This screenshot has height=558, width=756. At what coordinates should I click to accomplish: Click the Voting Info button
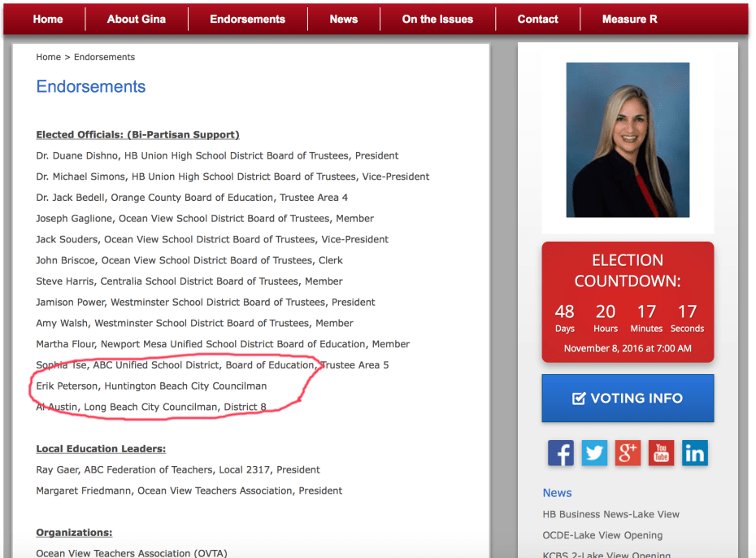point(628,399)
